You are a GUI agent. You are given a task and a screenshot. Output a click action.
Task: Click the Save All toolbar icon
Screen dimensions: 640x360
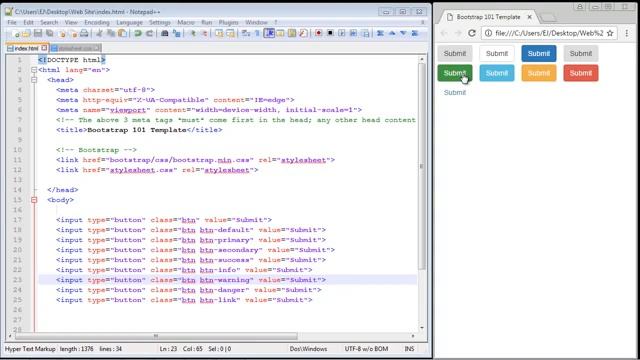click(x=50, y=33)
